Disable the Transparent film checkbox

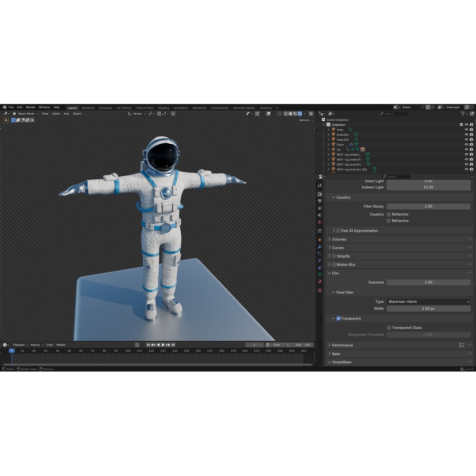338,318
